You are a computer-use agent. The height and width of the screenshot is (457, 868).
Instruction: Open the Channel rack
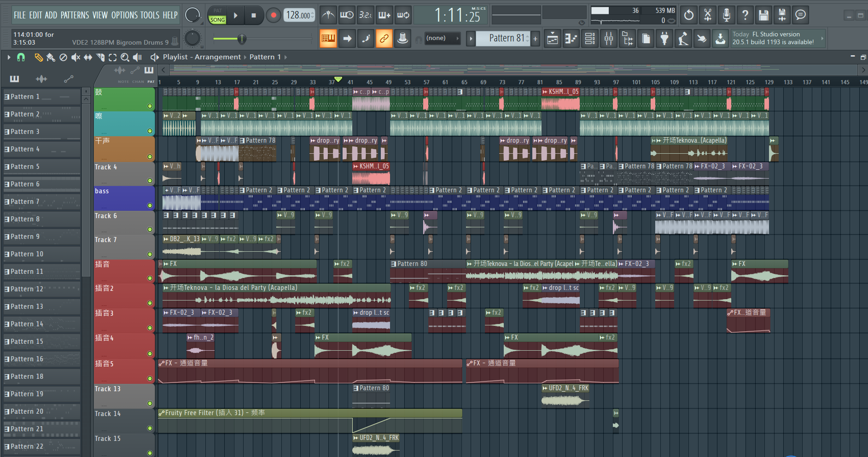coord(590,39)
